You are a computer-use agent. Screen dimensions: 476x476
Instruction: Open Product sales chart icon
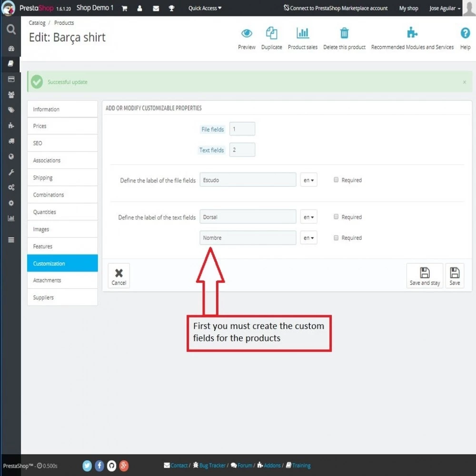click(x=303, y=33)
